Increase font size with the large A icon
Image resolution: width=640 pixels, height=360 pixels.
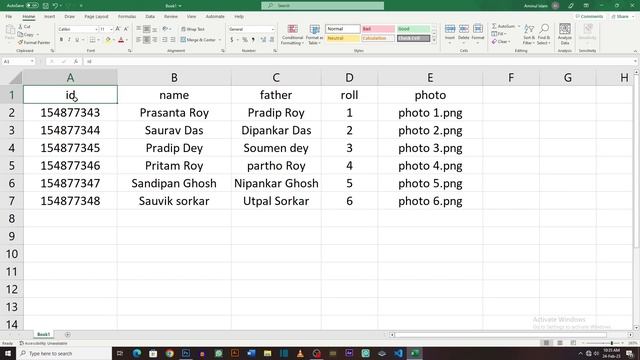tap(118, 29)
